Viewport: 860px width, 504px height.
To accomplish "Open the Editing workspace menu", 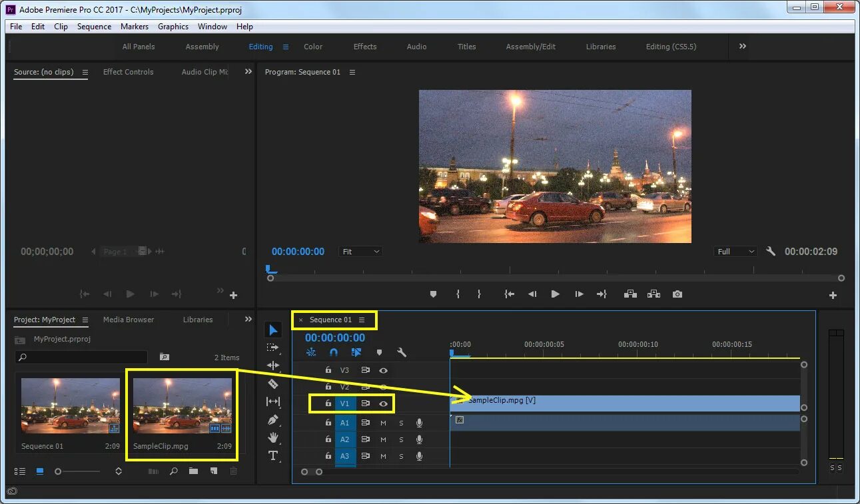I will [x=286, y=47].
